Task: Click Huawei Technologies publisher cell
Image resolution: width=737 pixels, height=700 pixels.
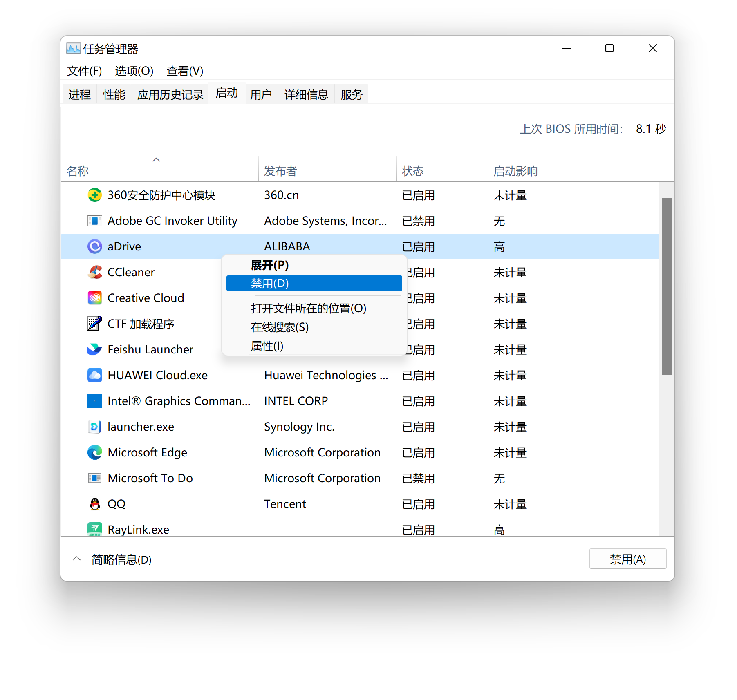Action: coord(326,375)
